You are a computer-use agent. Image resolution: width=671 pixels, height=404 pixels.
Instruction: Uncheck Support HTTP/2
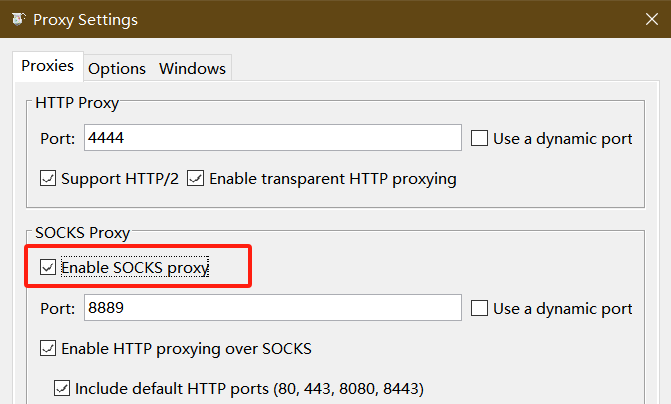click(x=48, y=178)
